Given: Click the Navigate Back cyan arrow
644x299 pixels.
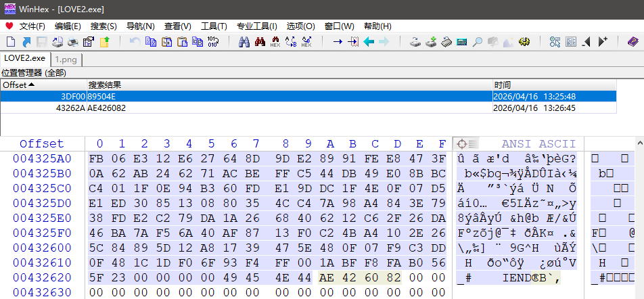Looking at the screenshot, I should 369,42.
